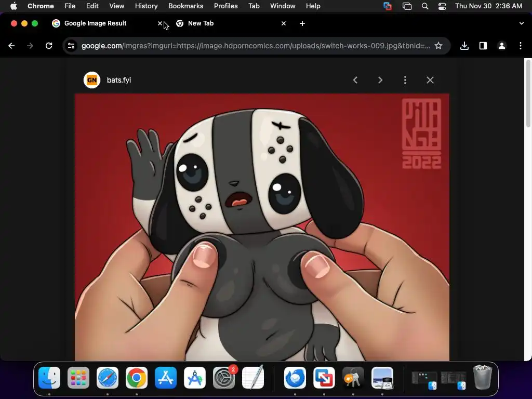Reload the current page
The width and height of the screenshot is (532, 399).
tap(49, 46)
